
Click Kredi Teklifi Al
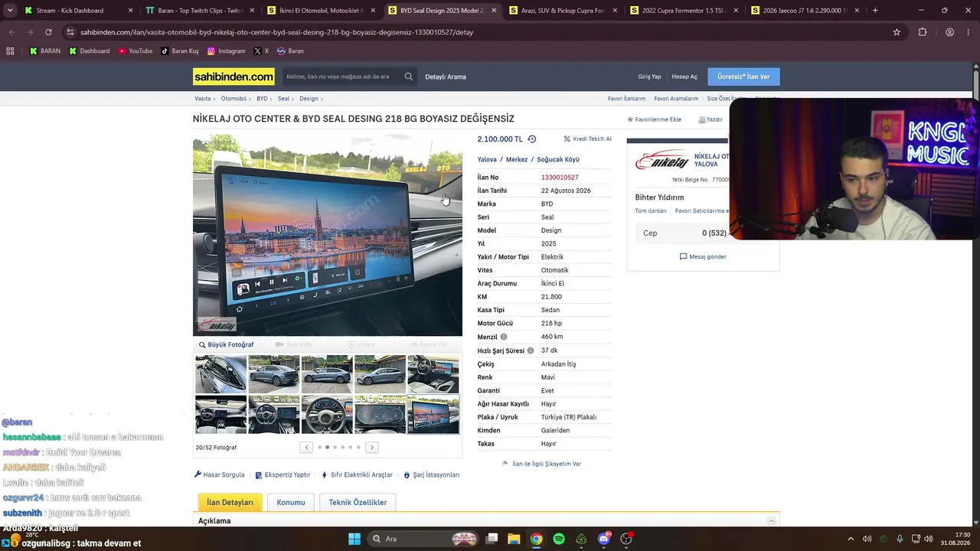pos(587,139)
